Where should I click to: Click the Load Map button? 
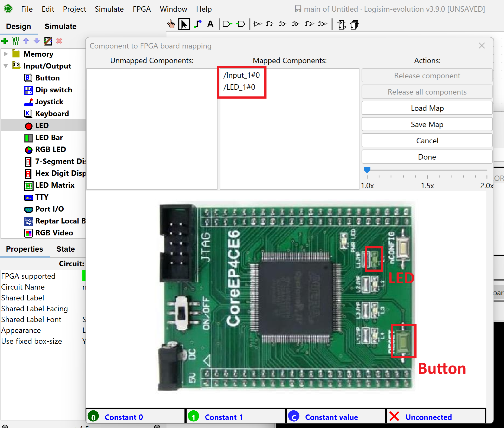pyautogui.click(x=427, y=108)
